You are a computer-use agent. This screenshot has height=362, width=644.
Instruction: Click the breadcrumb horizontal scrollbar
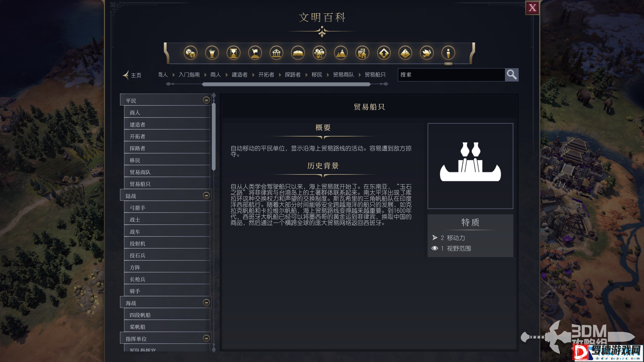click(x=286, y=84)
